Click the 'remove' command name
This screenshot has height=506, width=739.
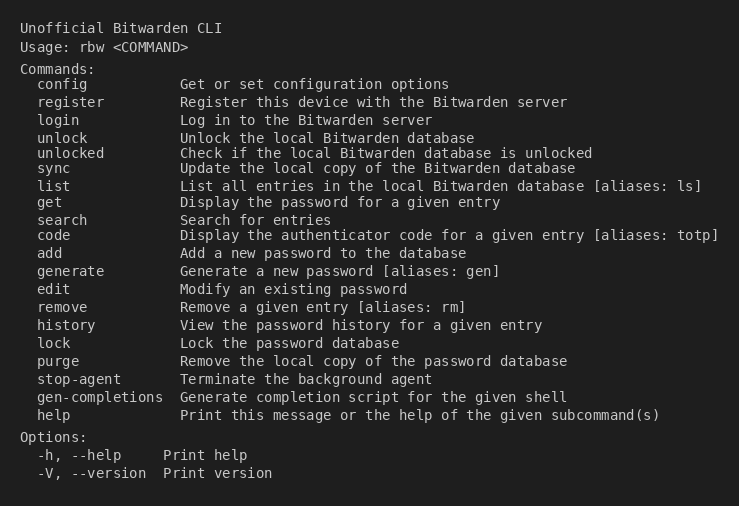[x=62, y=307]
